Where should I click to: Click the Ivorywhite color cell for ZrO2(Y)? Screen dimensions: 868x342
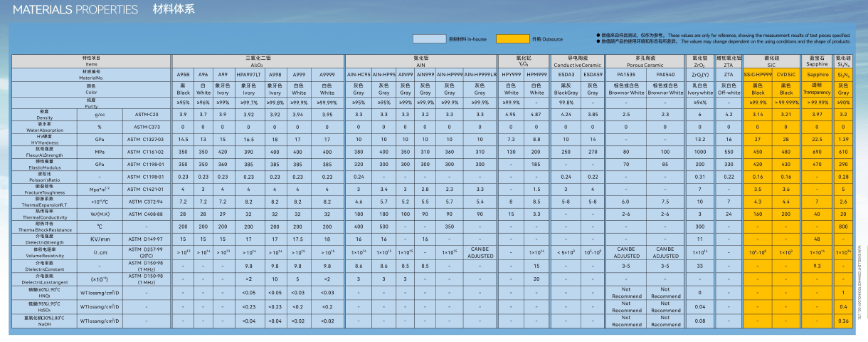[700, 89]
